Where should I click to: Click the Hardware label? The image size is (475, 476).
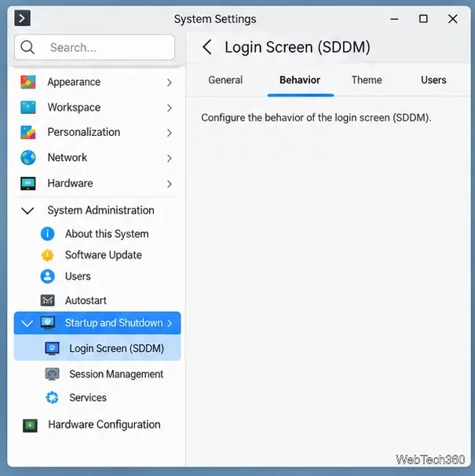click(x=70, y=183)
